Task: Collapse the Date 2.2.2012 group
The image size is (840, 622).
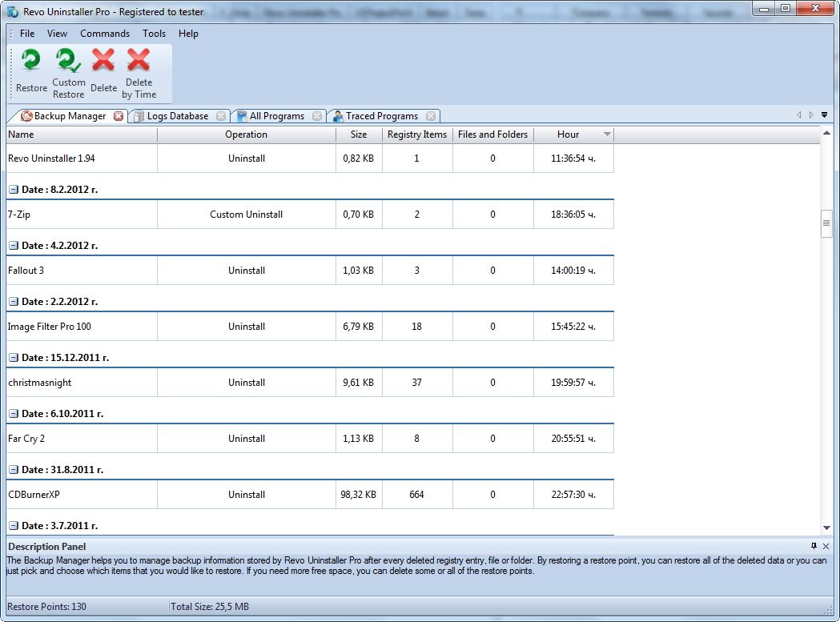Action: click(14, 302)
